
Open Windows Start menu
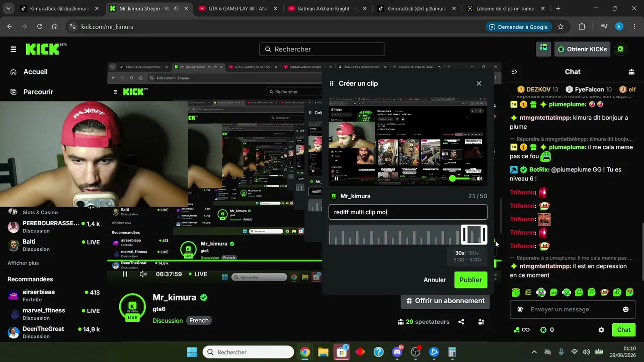click(x=192, y=352)
